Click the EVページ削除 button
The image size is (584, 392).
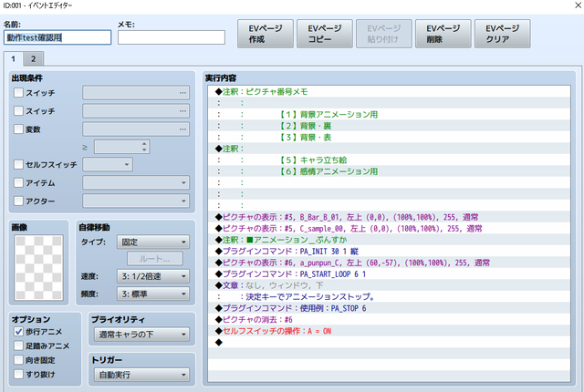tap(443, 34)
